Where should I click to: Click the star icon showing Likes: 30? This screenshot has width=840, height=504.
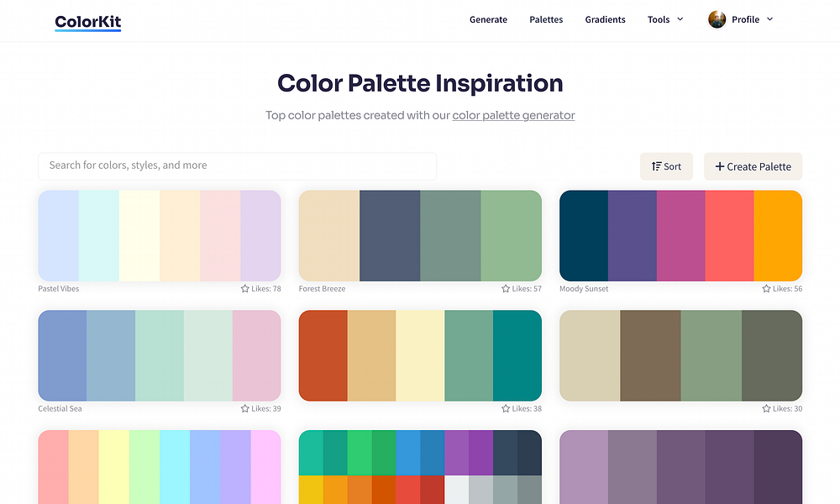tap(766, 408)
